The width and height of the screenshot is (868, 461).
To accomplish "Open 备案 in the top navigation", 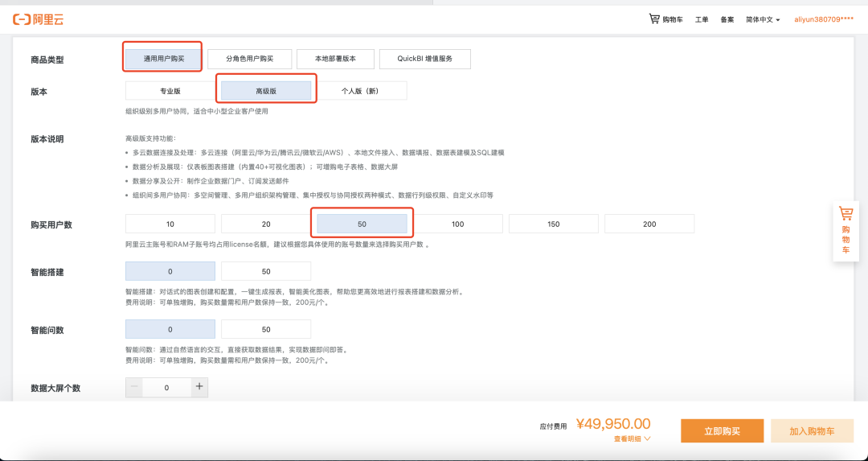I will tap(727, 19).
